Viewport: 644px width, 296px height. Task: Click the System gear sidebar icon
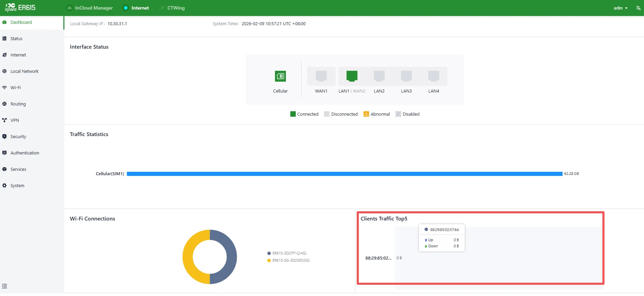4,185
